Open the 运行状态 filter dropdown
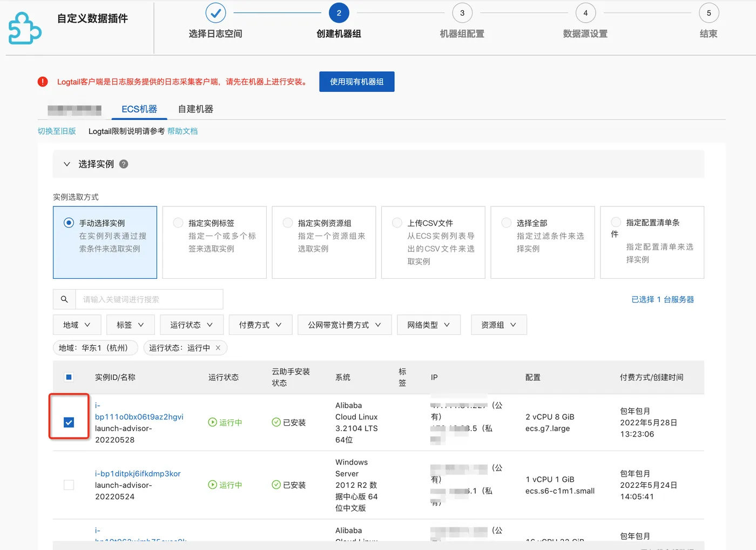This screenshot has width=756, height=550. [192, 325]
